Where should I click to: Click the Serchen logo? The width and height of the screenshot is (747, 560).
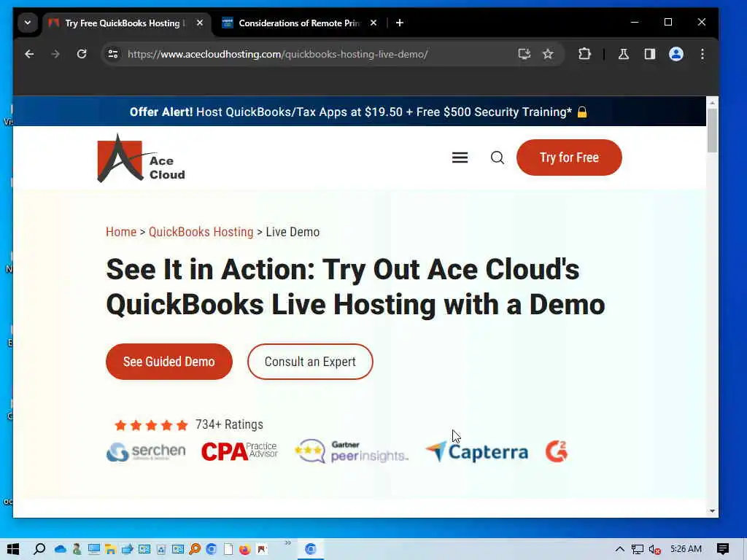(146, 451)
